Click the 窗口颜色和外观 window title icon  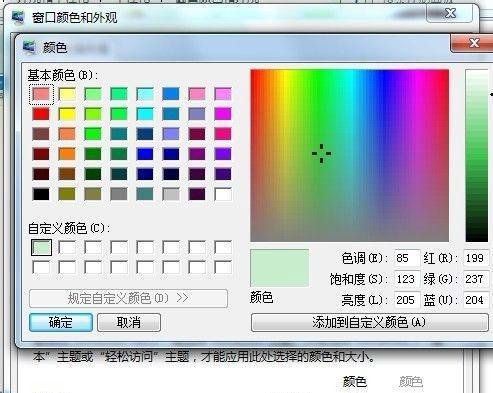pyautogui.click(x=18, y=17)
